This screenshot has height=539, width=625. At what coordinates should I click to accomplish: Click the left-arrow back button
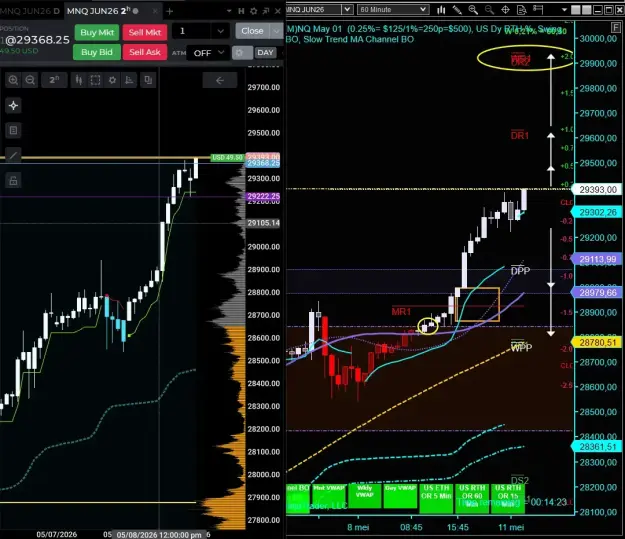(x=220, y=81)
